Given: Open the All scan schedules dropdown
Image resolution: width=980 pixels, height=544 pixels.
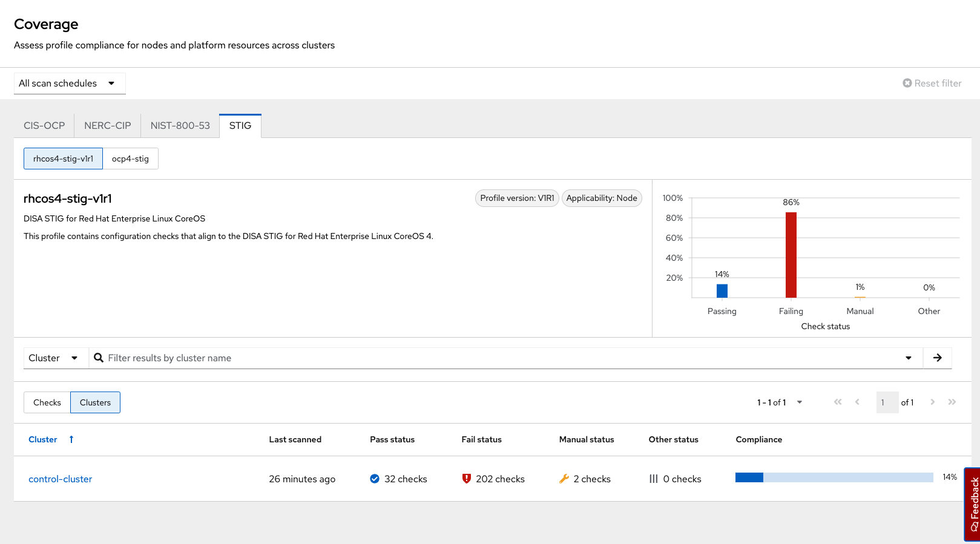Looking at the screenshot, I should pos(69,84).
